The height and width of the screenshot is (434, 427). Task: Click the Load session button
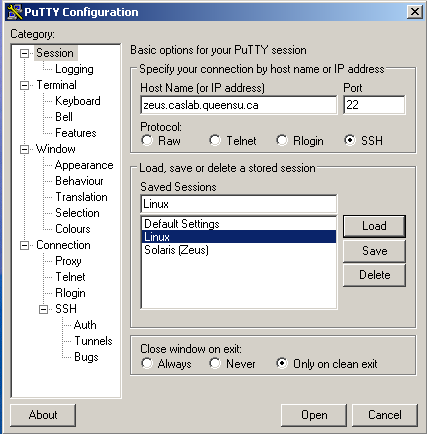tap(374, 226)
